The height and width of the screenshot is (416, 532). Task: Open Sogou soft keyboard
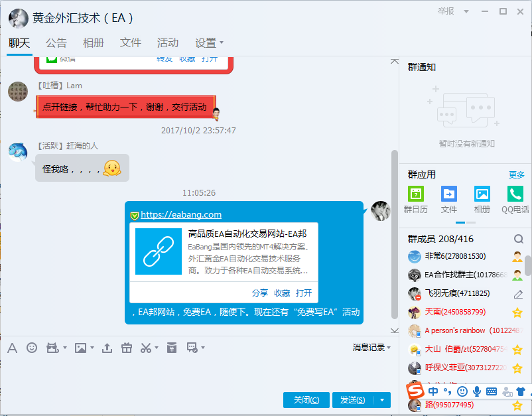(492, 391)
